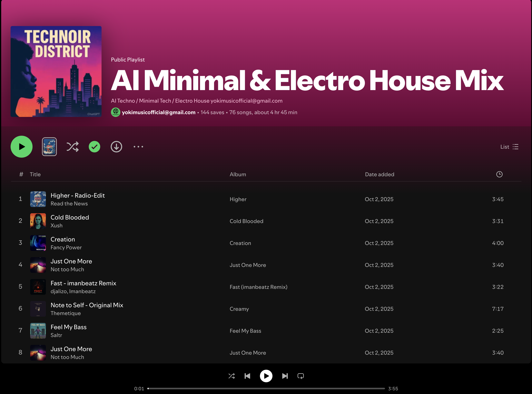Screen dimensions: 532x394
Task: Toggle shuffle in the bottom player bar
Action: coord(232,376)
